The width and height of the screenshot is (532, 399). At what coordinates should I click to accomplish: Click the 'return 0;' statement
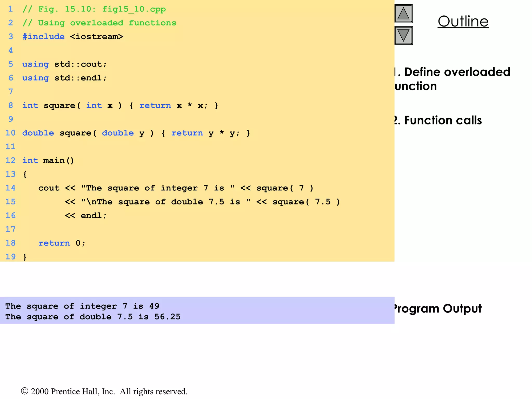62,243
